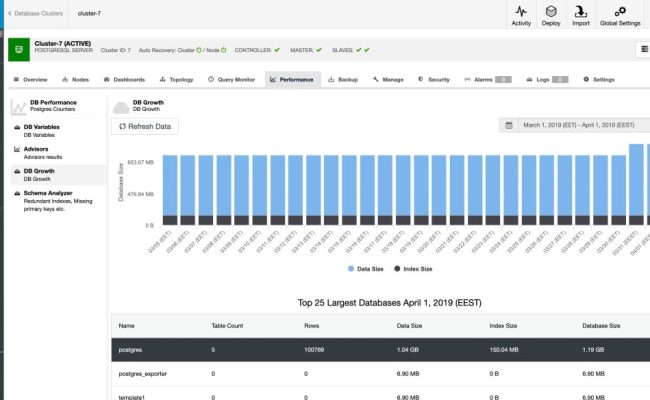The width and height of the screenshot is (650, 400).
Task: Click the Manage wrench icon
Action: click(376, 79)
